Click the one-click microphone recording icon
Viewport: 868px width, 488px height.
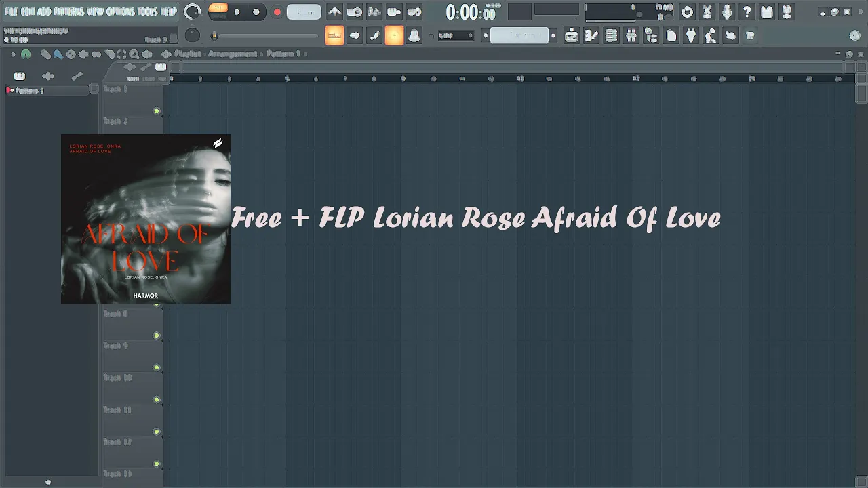tap(726, 12)
